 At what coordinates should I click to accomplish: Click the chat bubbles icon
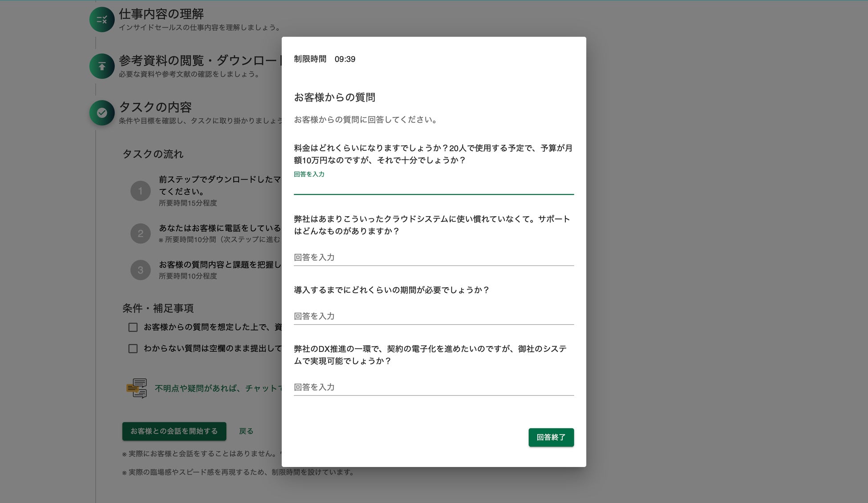(x=137, y=388)
